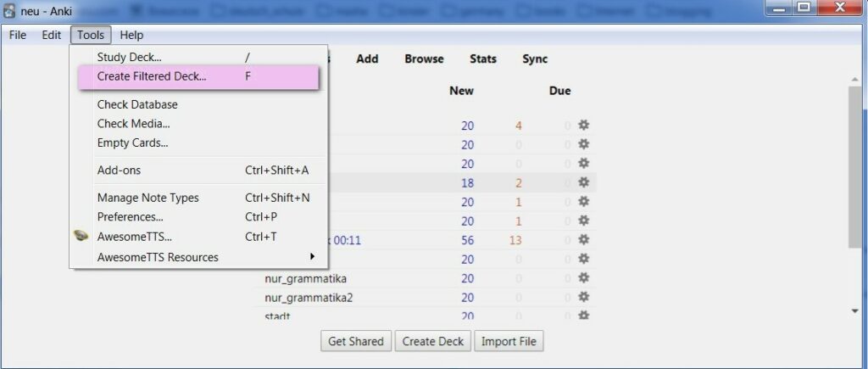Run Check Database from the menu
The width and height of the screenshot is (868, 369).
pos(198,104)
